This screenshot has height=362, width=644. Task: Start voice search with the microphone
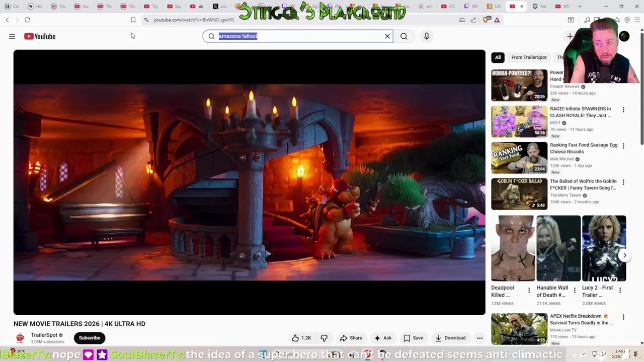pyautogui.click(x=427, y=36)
